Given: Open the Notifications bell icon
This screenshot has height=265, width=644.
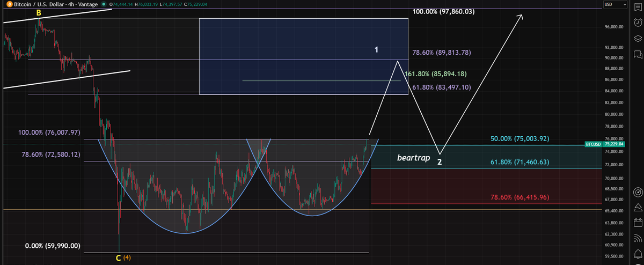Looking at the screenshot, I should [638, 254].
